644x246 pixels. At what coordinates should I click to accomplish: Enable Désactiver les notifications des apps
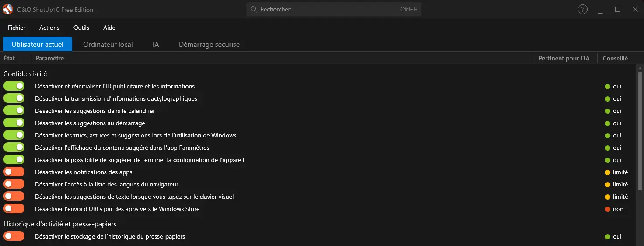click(14, 172)
